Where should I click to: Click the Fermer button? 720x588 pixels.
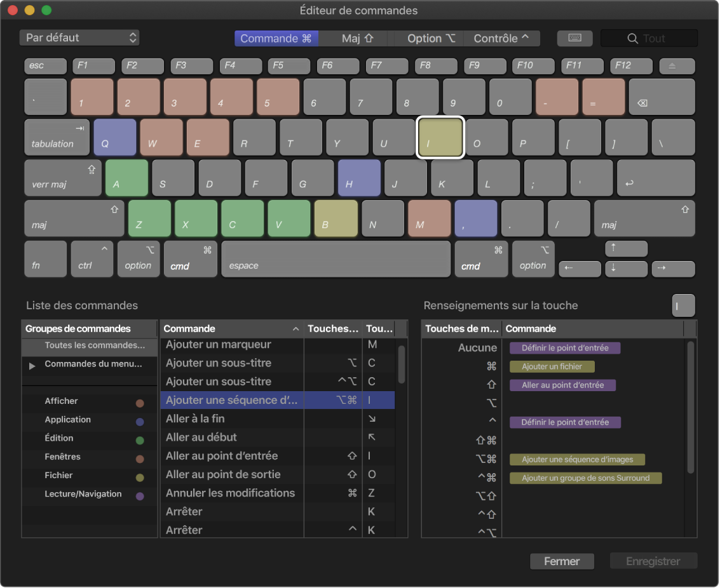coord(562,561)
